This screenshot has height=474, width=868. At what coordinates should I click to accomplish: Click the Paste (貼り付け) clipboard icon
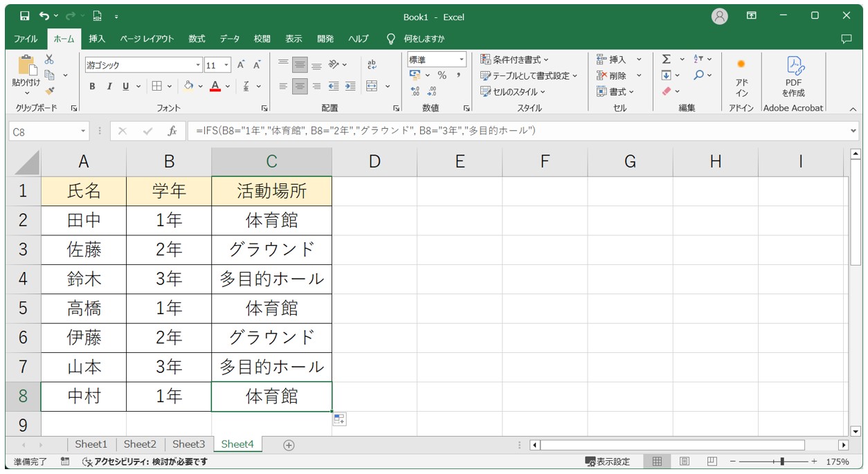point(26,65)
